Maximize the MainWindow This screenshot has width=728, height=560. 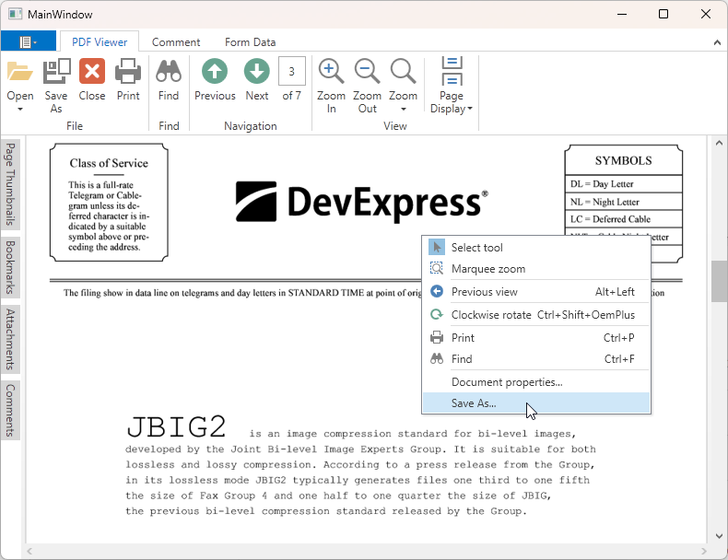(663, 14)
